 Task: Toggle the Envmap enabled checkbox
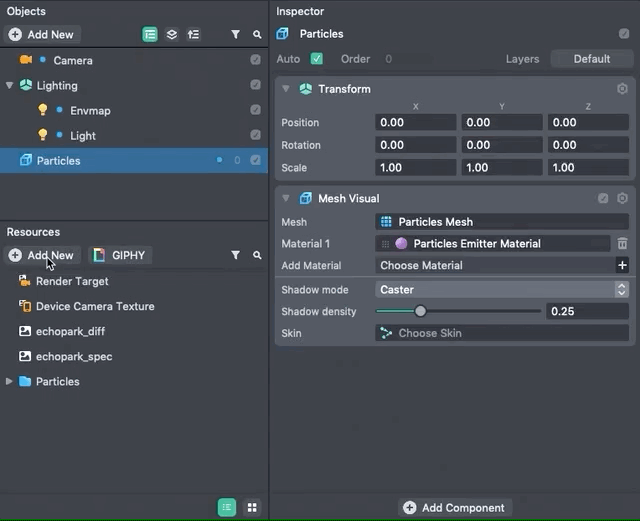coord(256,110)
